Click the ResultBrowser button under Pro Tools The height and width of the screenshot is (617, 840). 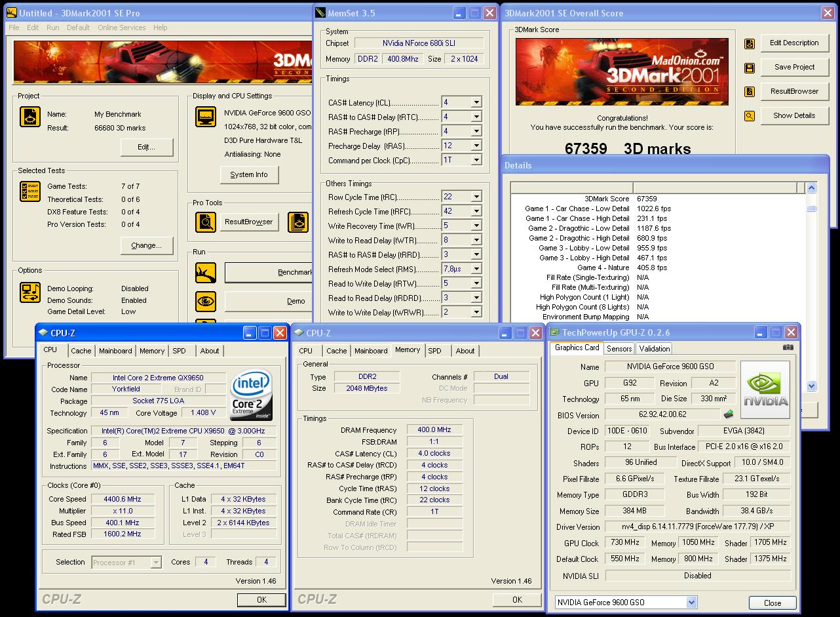(x=248, y=222)
